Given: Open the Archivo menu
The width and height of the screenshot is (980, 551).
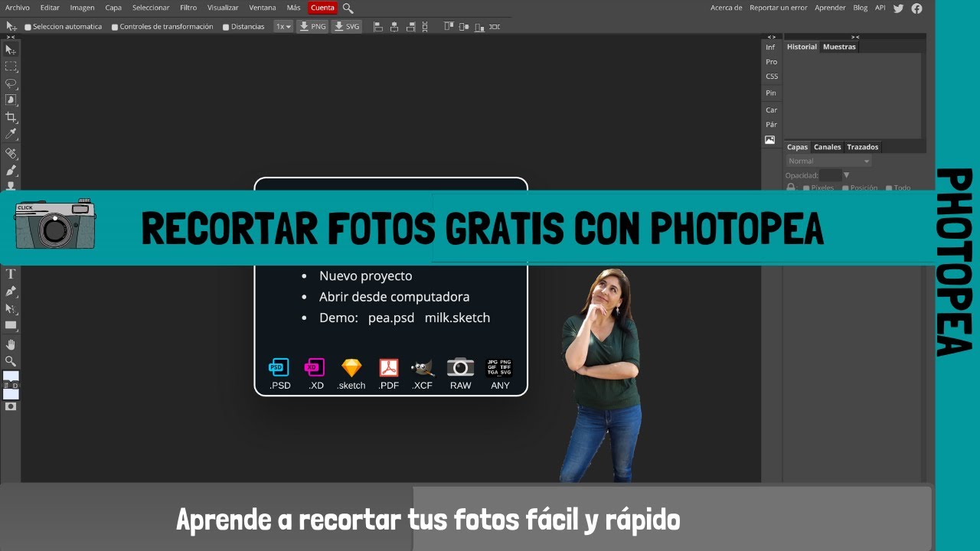Looking at the screenshot, I should [x=18, y=8].
